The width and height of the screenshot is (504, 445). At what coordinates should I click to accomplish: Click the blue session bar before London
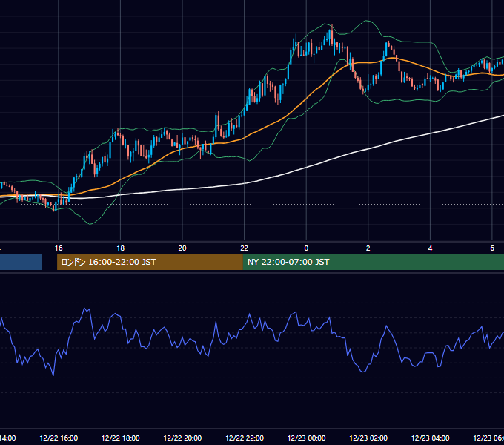click(21, 262)
